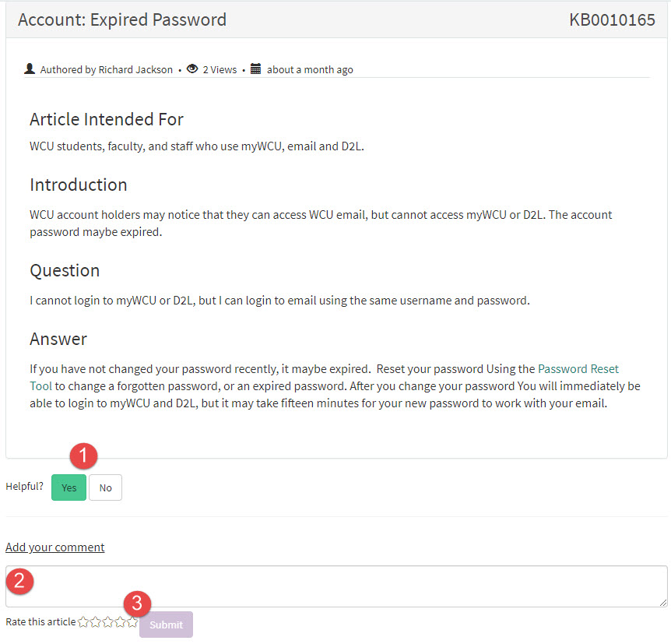Mark the article as helpful with Yes

point(69,487)
